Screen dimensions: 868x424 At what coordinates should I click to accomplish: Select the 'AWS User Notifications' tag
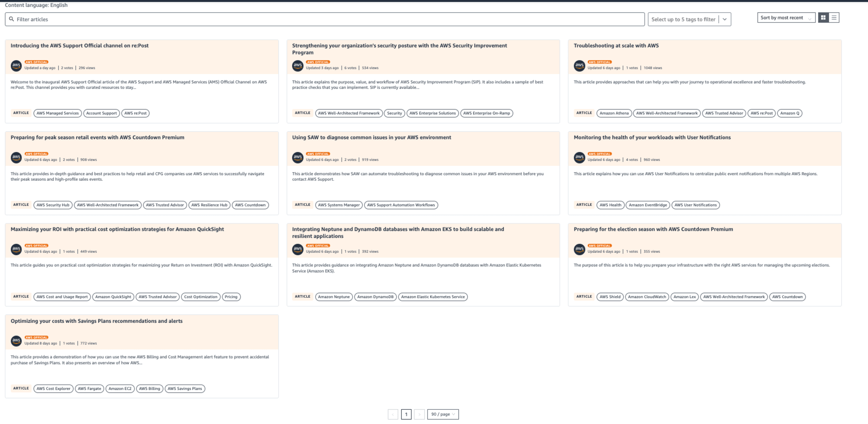coord(696,205)
